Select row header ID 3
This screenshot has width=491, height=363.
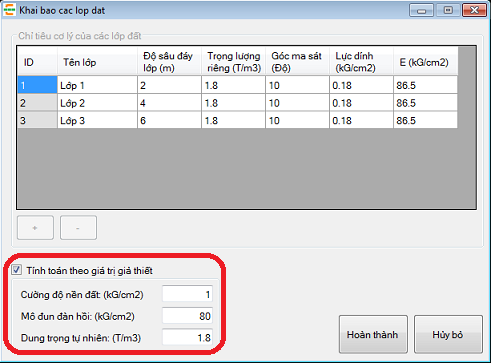[x=37, y=120]
